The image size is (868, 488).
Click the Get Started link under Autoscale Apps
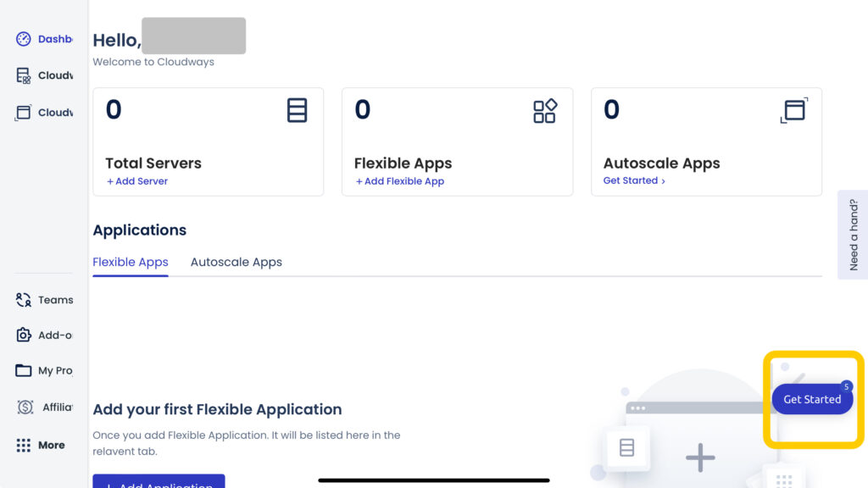pos(634,180)
